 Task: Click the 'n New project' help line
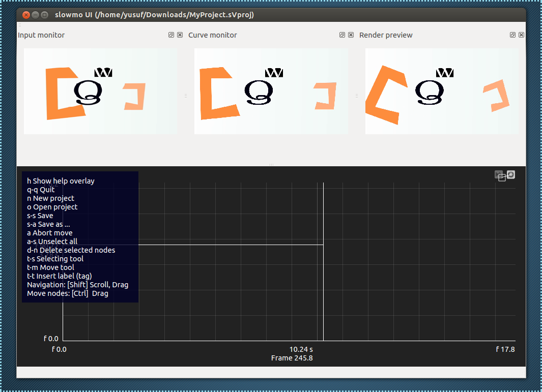pyautogui.click(x=50, y=198)
